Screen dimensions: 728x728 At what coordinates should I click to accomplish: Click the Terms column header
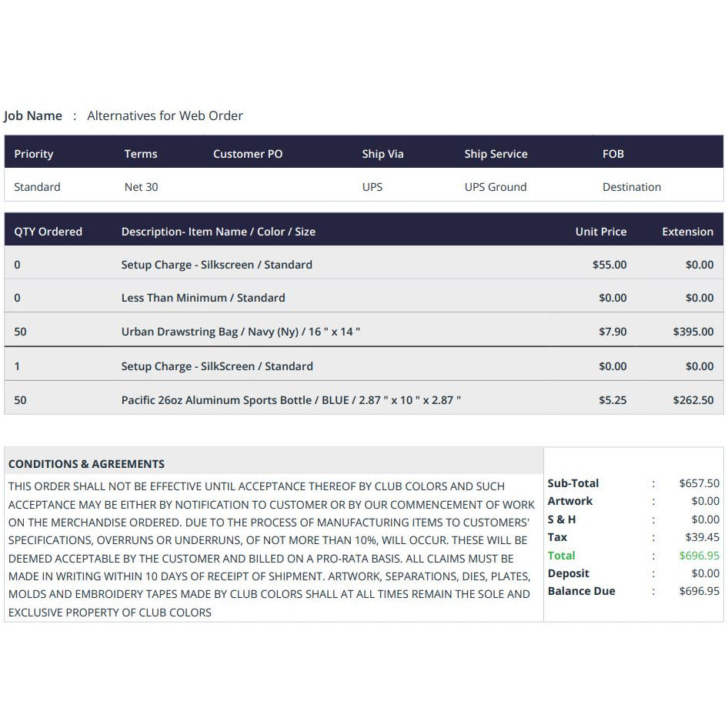pyautogui.click(x=141, y=154)
